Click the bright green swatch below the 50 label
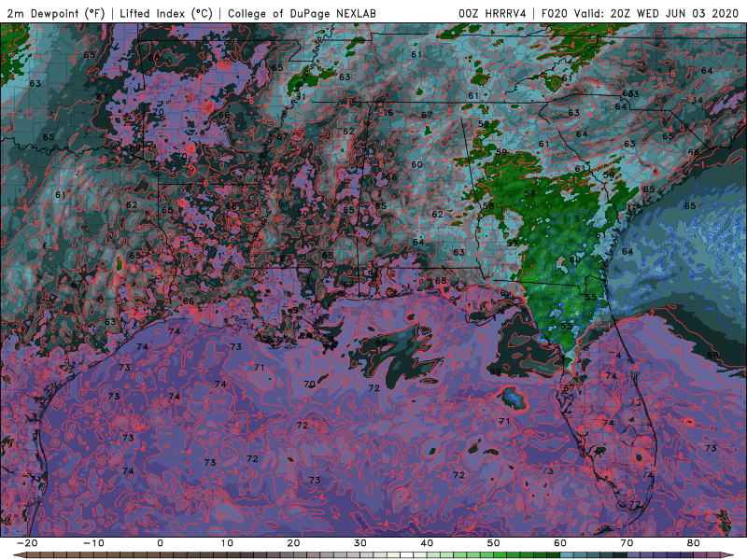The height and width of the screenshot is (560, 747). tap(500, 555)
